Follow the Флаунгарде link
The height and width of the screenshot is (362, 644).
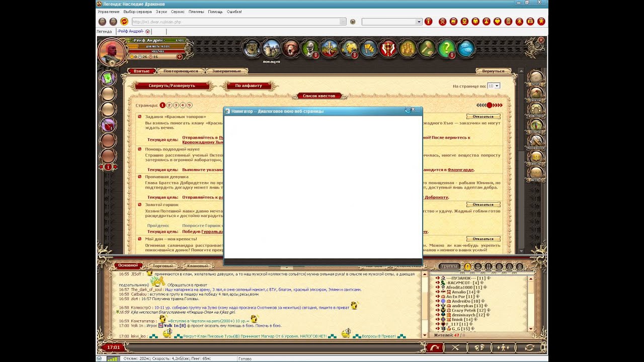[x=461, y=170]
